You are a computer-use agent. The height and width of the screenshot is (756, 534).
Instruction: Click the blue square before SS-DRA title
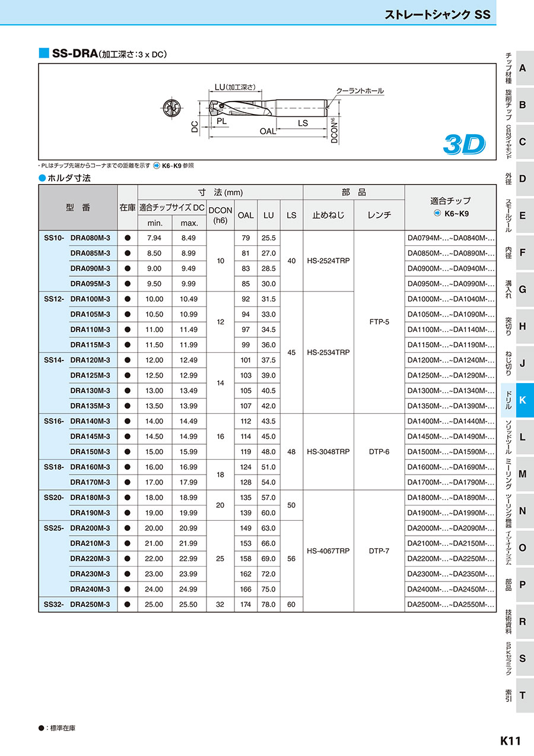(x=43, y=53)
